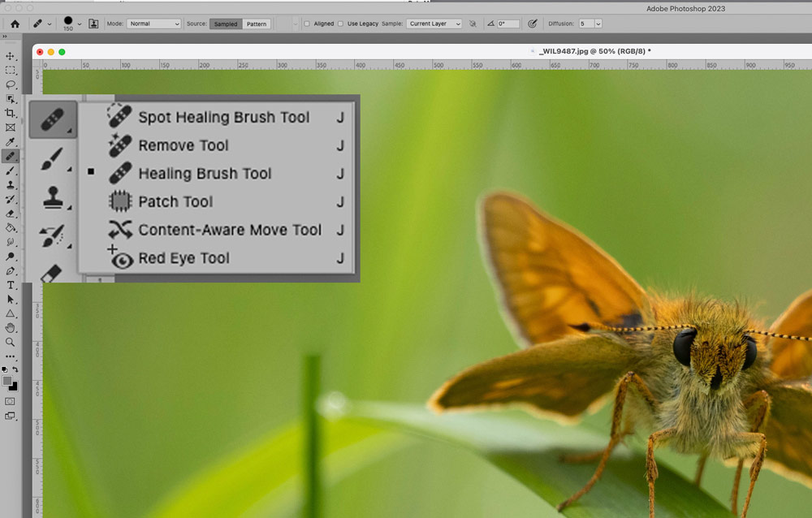Screen dimensions: 812x518
Task: Select the Clone Stamp tool in the narrow toolbar
Action: [10, 185]
